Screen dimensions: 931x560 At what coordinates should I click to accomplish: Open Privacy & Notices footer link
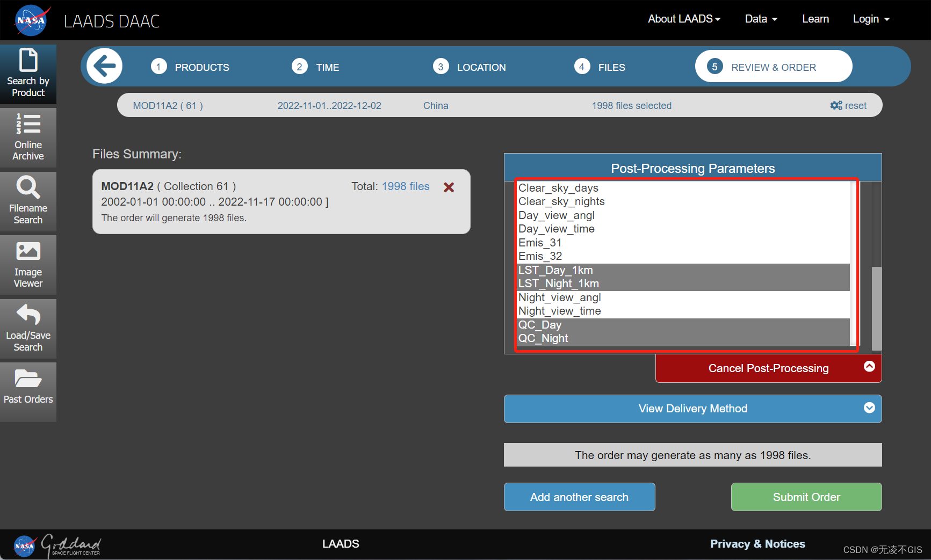coord(757,544)
